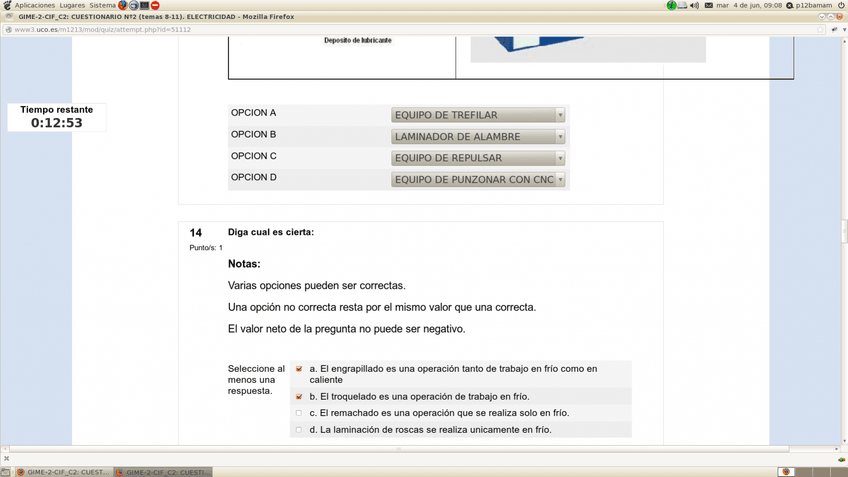Click the p12bamam user name in top panel
The width and height of the screenshot is (848, 477).
pyautogui.click(x=813, y=5)
